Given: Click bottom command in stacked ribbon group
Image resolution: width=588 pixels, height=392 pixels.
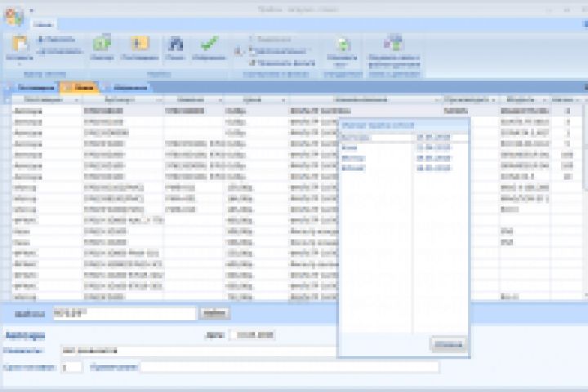Looking at the screenshot, I should [x=283, y=63].
